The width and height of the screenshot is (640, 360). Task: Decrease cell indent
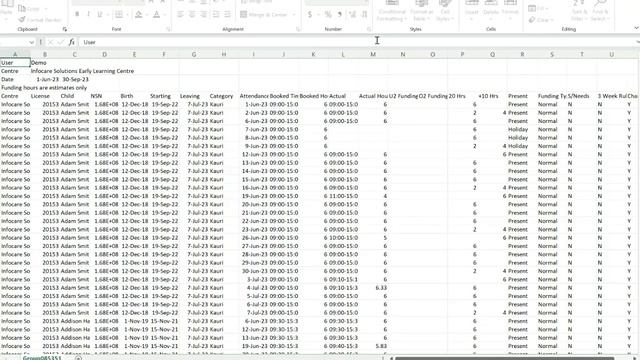(x=216, y=14)
